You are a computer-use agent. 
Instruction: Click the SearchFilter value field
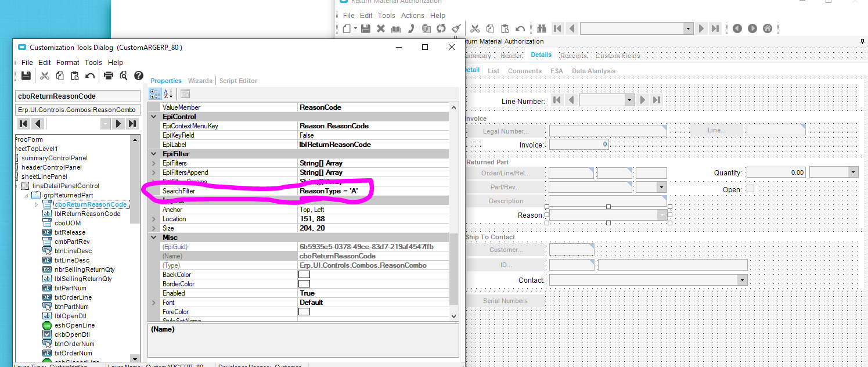pyautogui.click(x=373, y=191)
